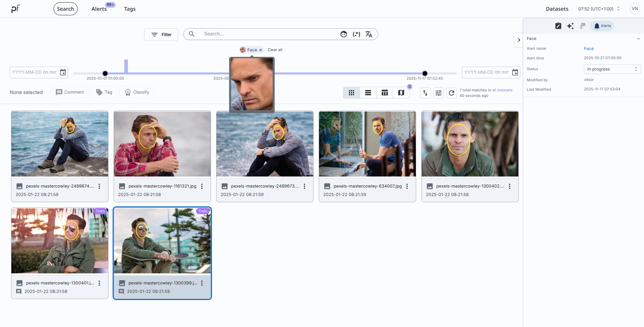
Task: Collapse the Face section chevron
Action: point(638,39)
